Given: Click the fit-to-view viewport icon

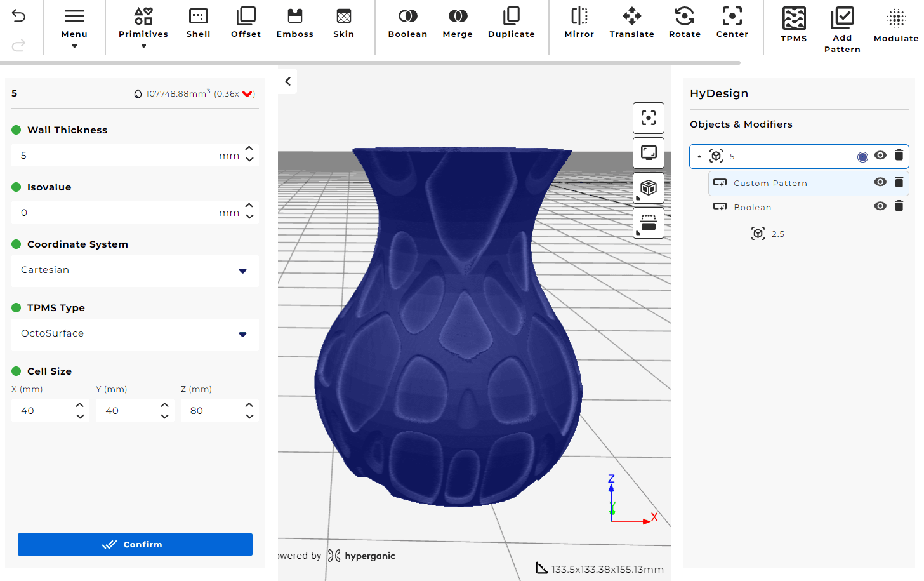Looking at the screenshot, I should 649,118.
